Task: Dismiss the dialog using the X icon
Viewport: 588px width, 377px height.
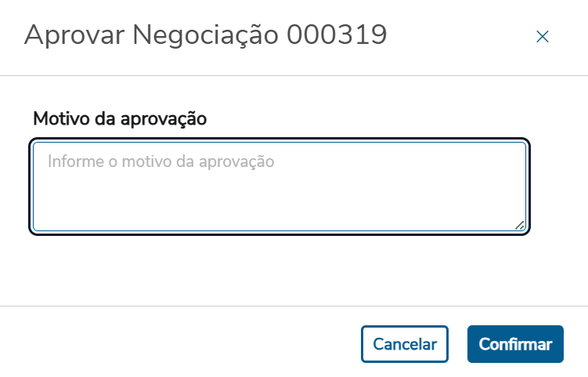Action: pos(543,36)
